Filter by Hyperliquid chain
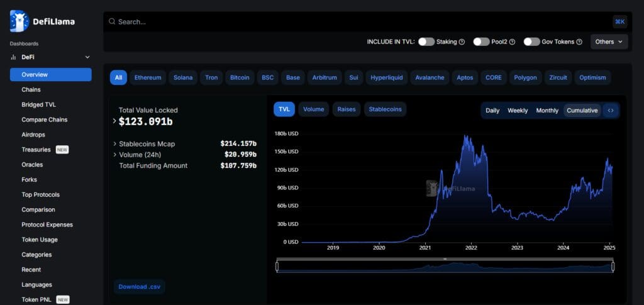 click(x=387, y=77)
